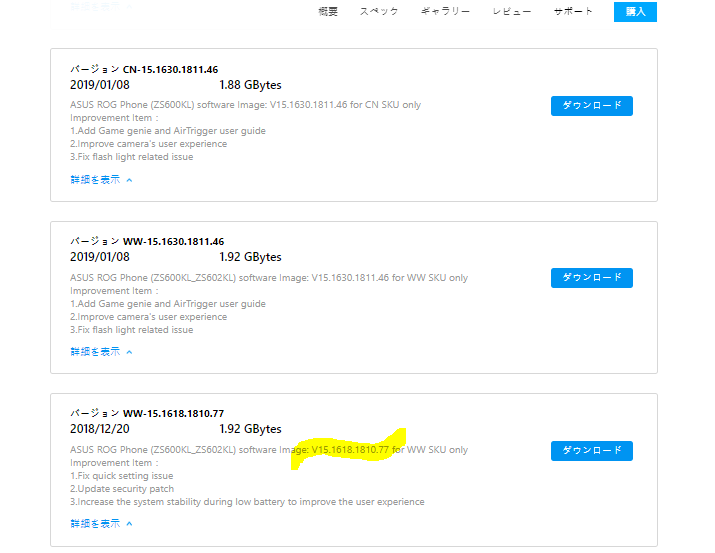Download version CN-15.1630.1811.46
715x553 pixels.
pyautogui.click(x=591, y=106)
